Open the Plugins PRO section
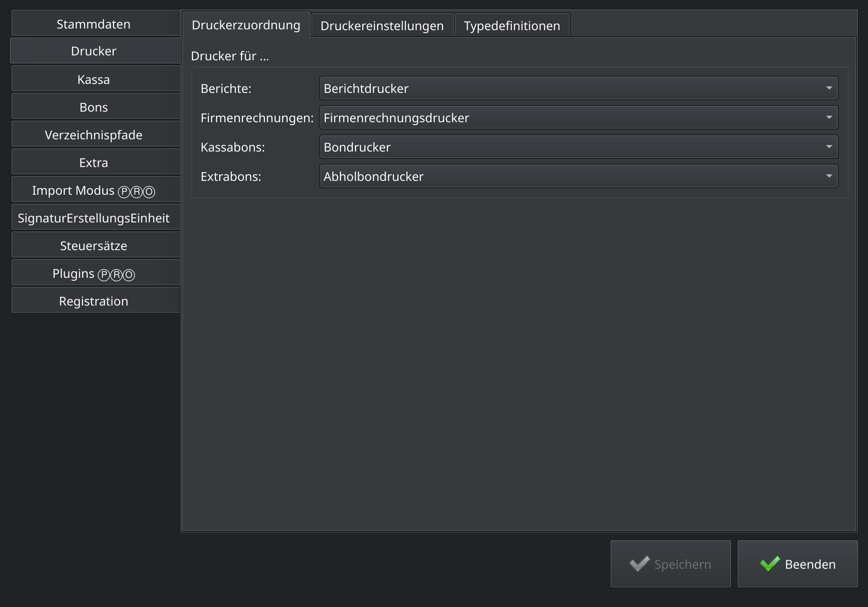The height and width of the screenshot is (607, 868). click(96, 273)
